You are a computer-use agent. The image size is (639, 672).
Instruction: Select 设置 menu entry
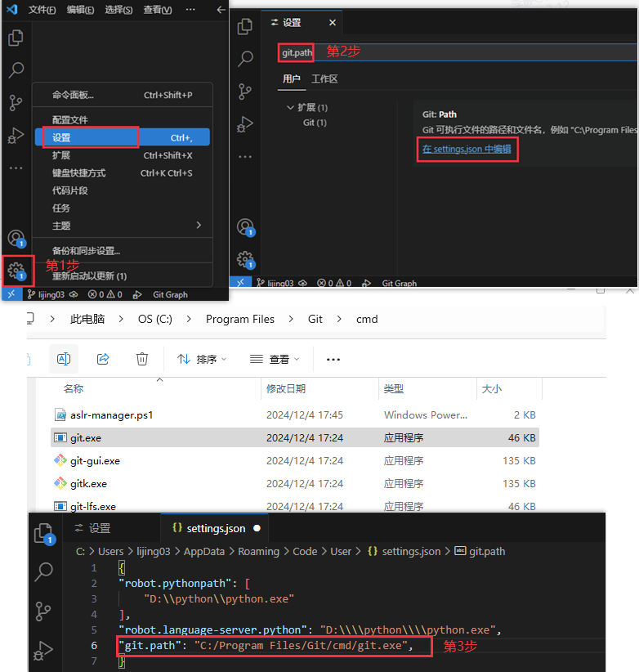(x=123, y=137)
